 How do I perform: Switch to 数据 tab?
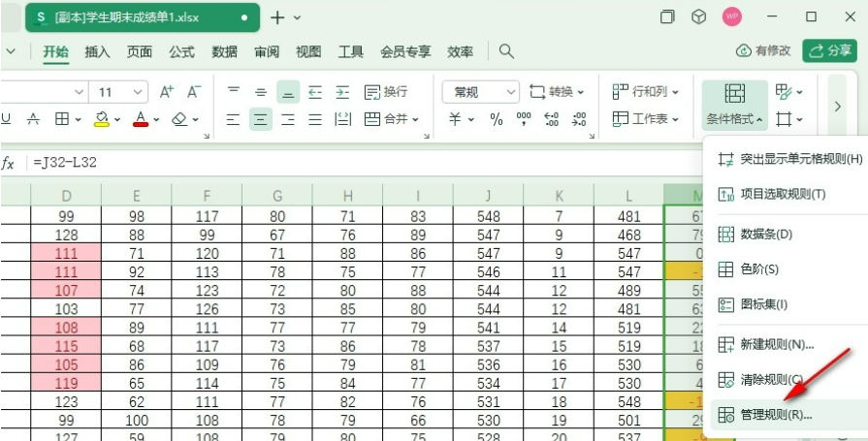224,52
